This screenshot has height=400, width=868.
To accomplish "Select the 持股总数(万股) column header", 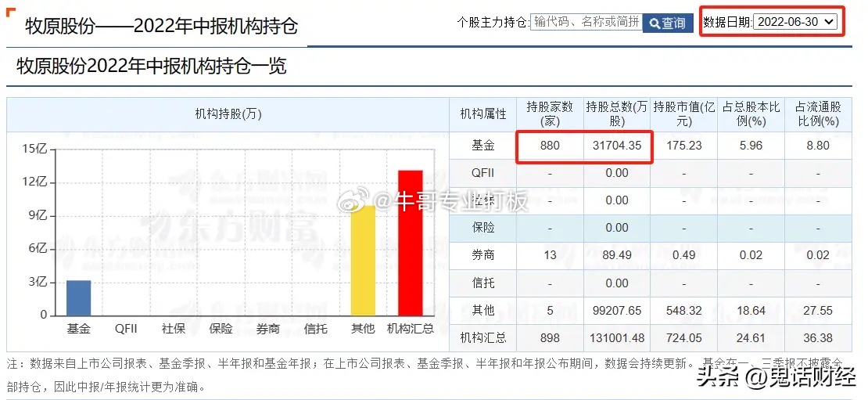I will coord(617,114).
